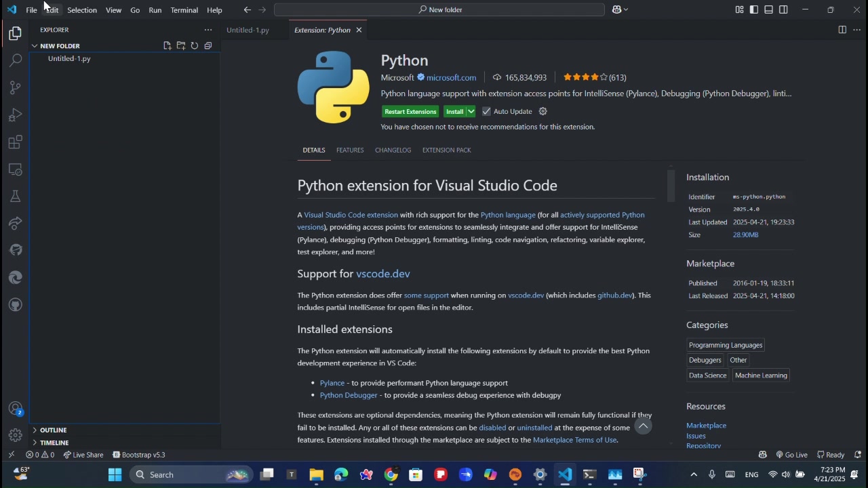Viewport: 868px width, 488px height.
Task: Open the Extensions view icon
Action: [15, 142]
